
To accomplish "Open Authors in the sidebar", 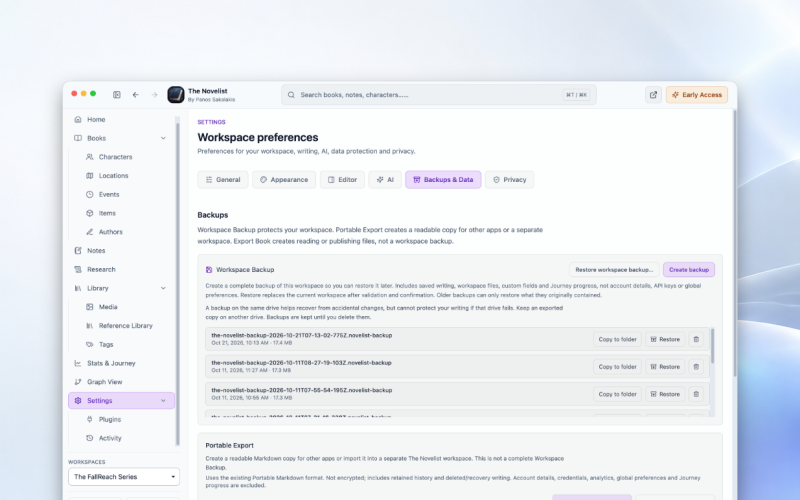I will (127, 232).
